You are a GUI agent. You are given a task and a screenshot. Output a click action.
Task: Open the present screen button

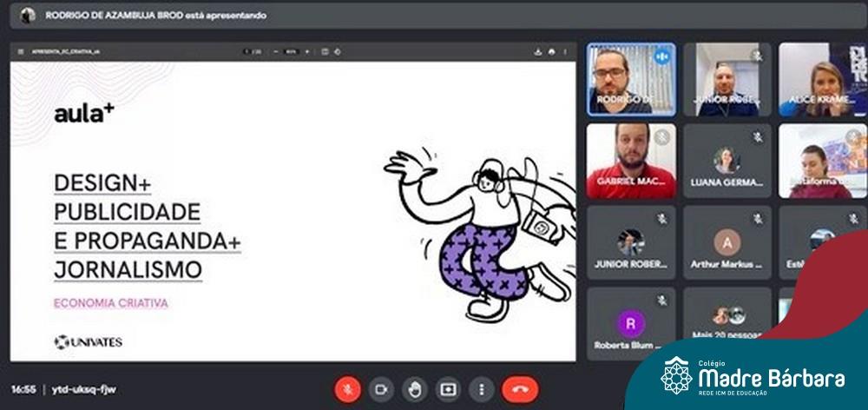click(447, 389)
